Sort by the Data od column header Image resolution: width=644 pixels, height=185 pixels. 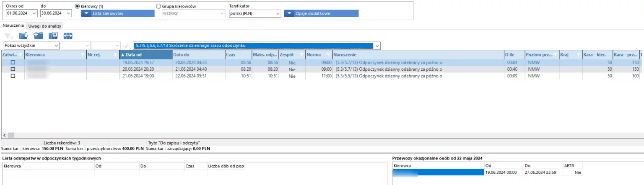[145, 55]
